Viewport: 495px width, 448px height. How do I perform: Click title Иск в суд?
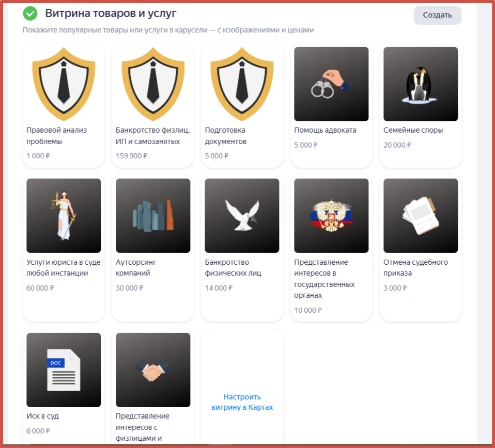click(x=42, y=416)
